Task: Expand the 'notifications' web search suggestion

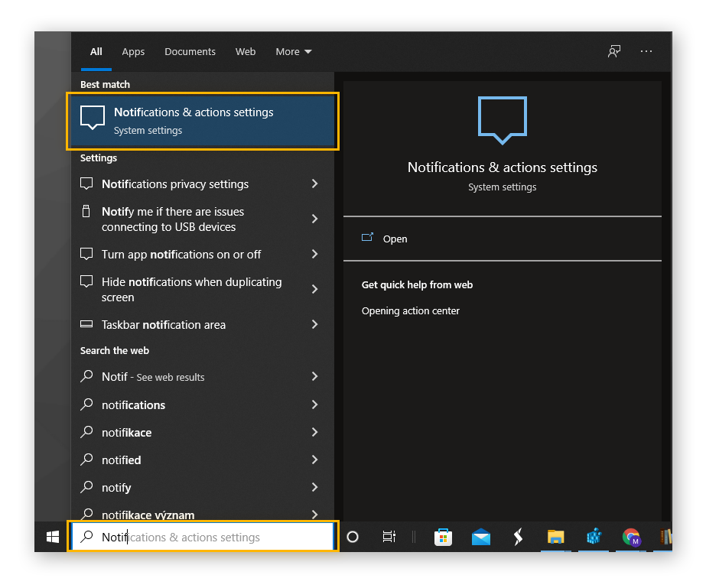Action: point(314,404)
